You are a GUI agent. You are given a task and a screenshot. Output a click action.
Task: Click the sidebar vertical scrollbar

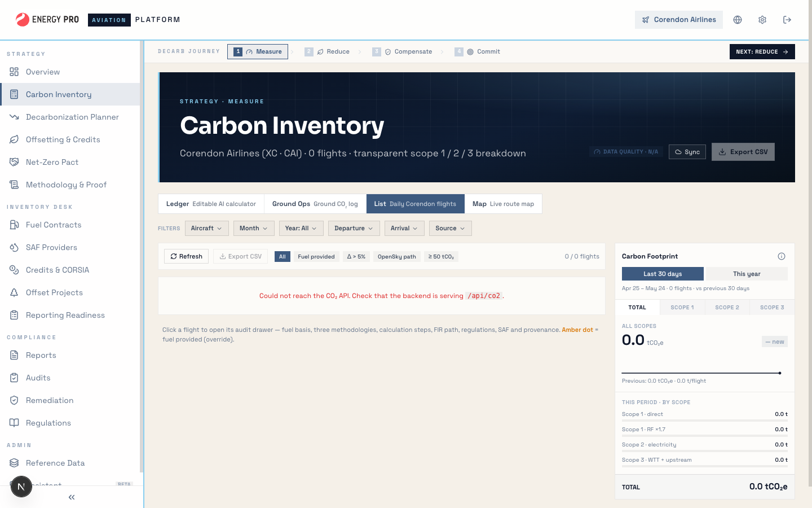pos(142,256)
